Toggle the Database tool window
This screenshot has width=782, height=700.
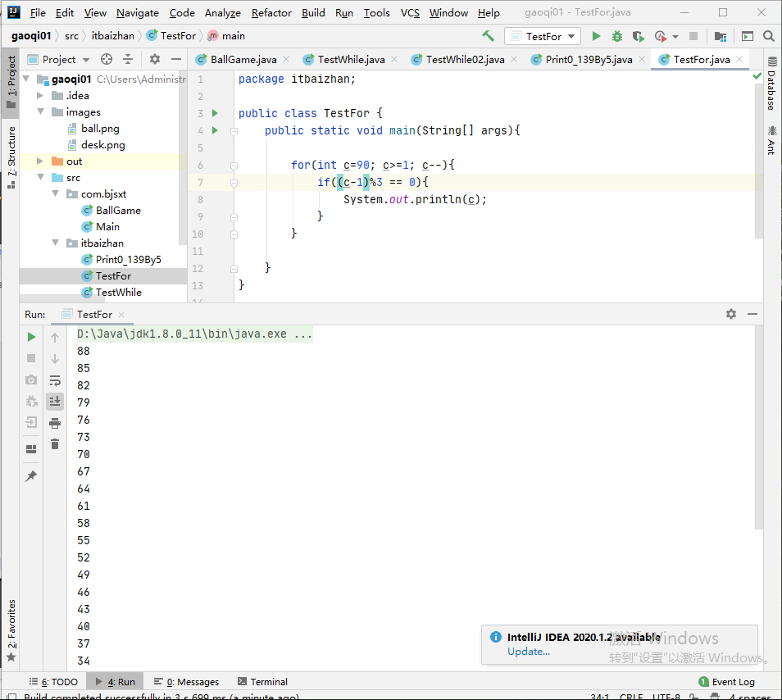tap(772, 84)
